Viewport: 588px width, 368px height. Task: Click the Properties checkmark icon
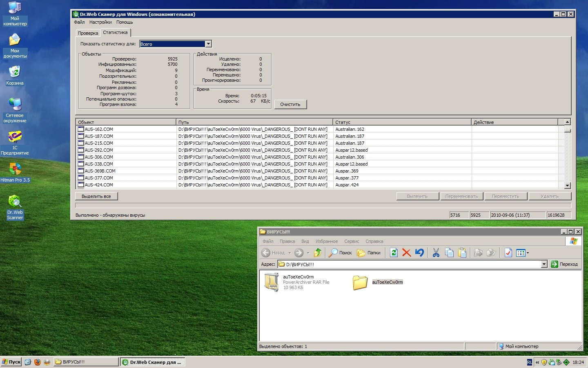pyautogui.click(x=508, y=253)
